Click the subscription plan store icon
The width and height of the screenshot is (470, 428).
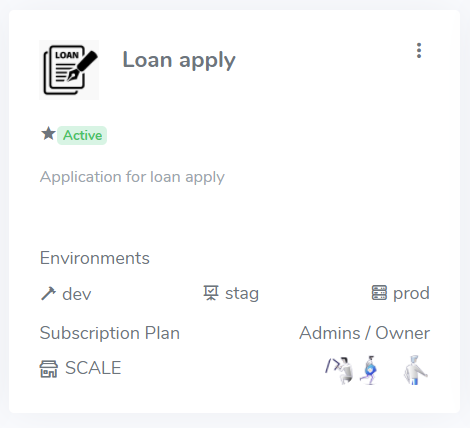49,369
